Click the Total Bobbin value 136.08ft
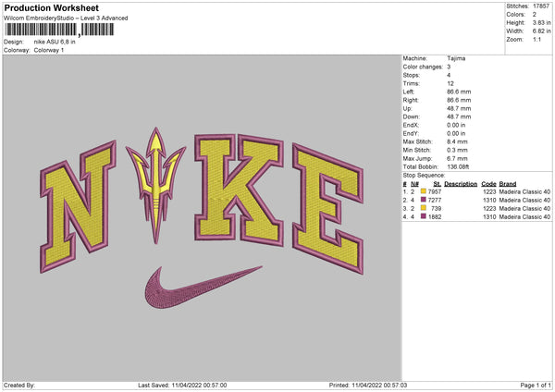The height and width of the screenshot is (392, 555). 458,166
